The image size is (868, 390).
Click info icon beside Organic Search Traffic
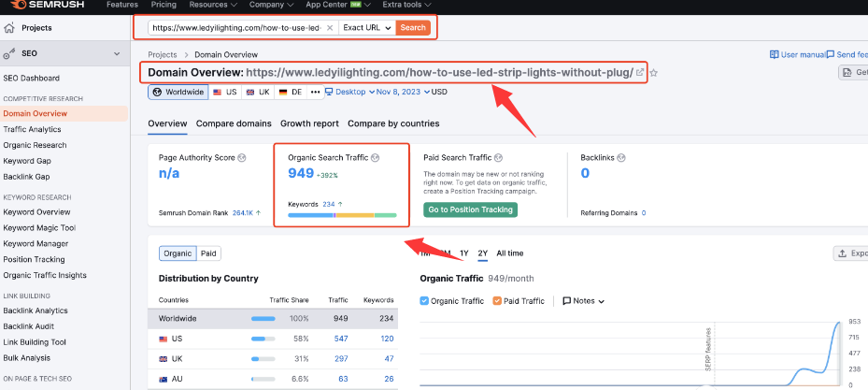click(375, 158)
